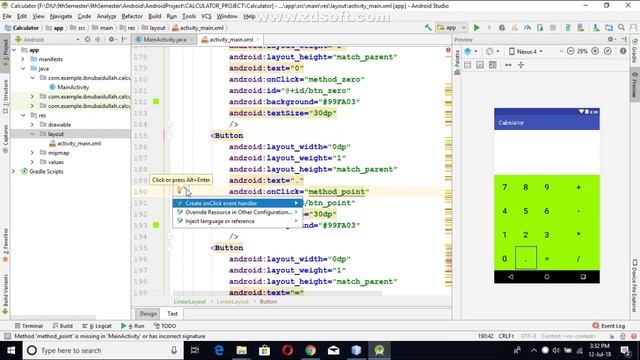Open the TODO tool window
Screen dimensions: 640x360
click(165, 326)
